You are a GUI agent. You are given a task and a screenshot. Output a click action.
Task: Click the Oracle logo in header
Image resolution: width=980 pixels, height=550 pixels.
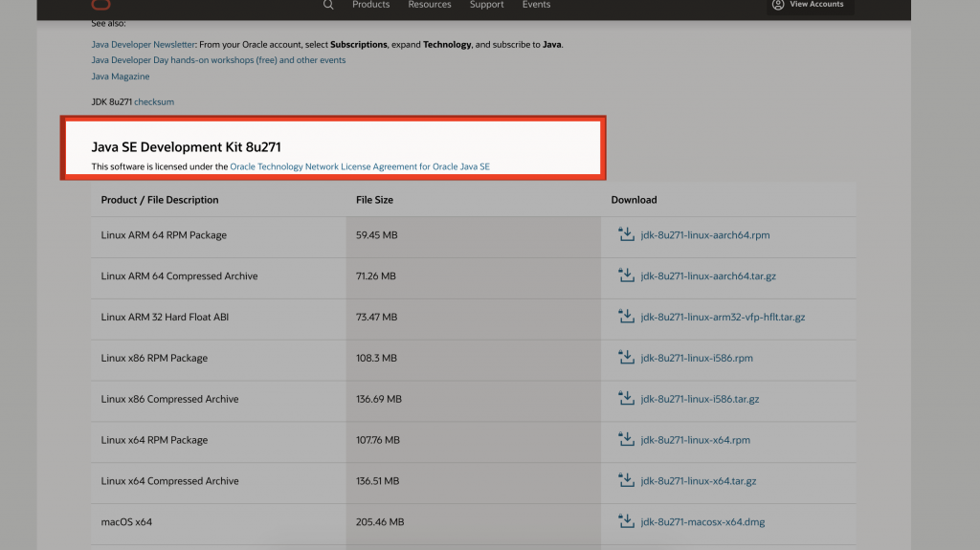click(101, 5)
